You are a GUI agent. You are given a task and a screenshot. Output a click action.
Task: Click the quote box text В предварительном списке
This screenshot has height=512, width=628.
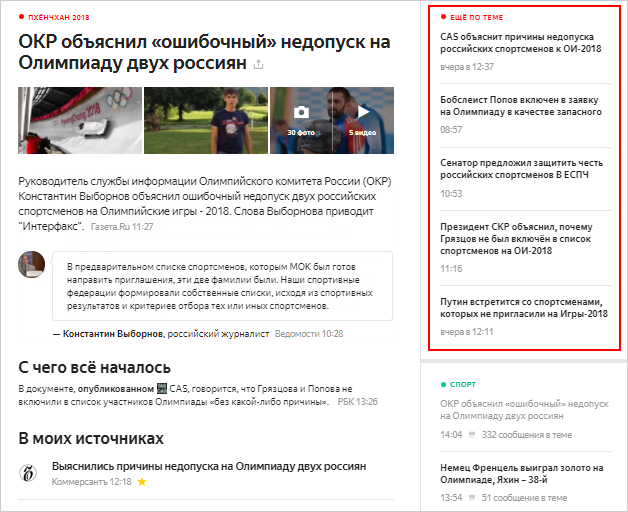[219, 286]
